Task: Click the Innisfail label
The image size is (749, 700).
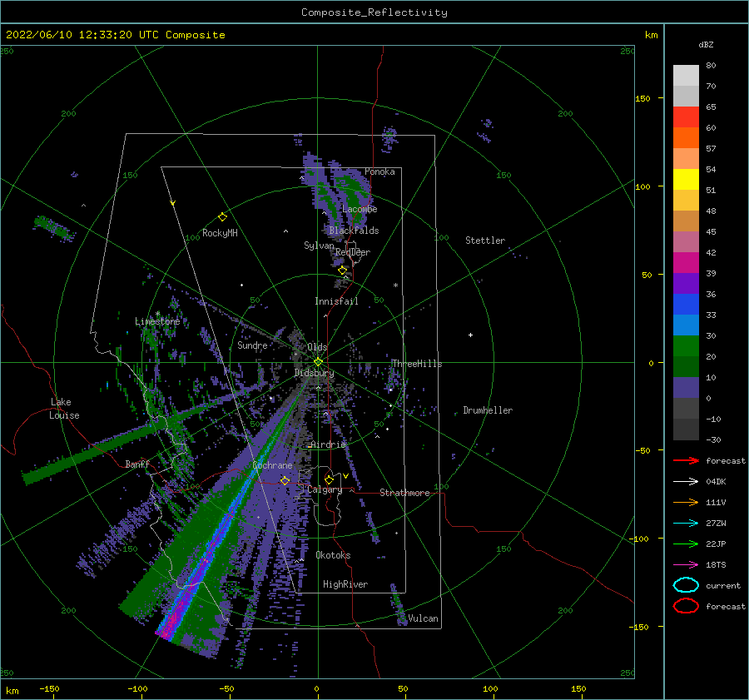Action: [x=336, y=301]
